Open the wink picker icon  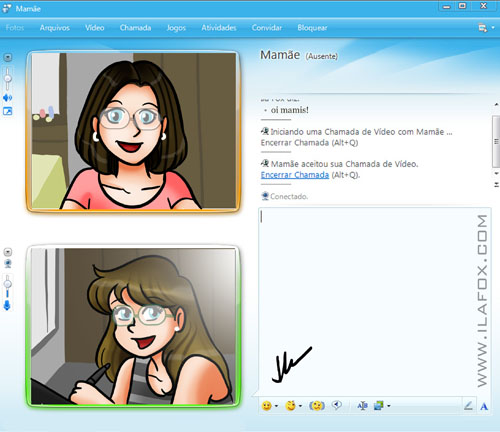coord(290,405)
